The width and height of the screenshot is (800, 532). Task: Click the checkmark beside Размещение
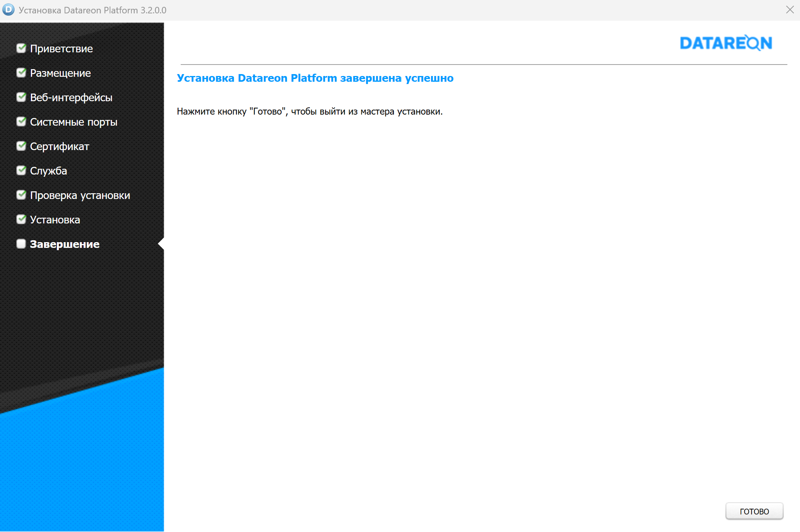(x=21, y=73)
